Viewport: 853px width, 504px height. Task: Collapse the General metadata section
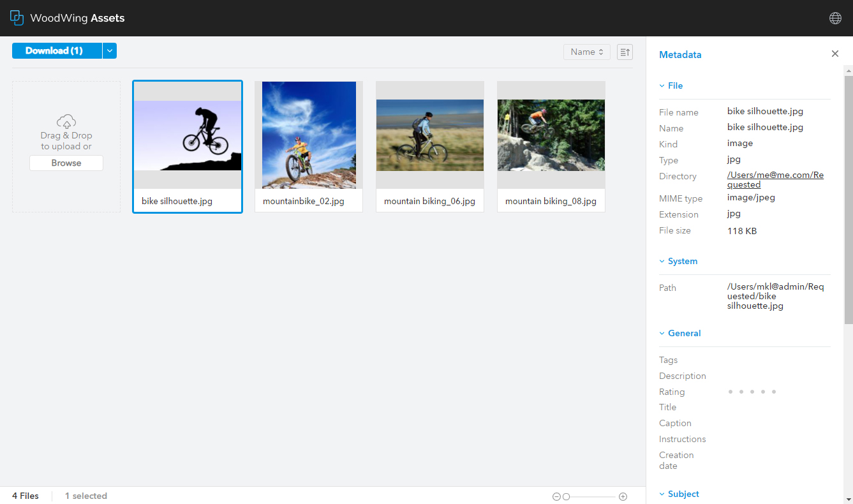coord(663,333)
